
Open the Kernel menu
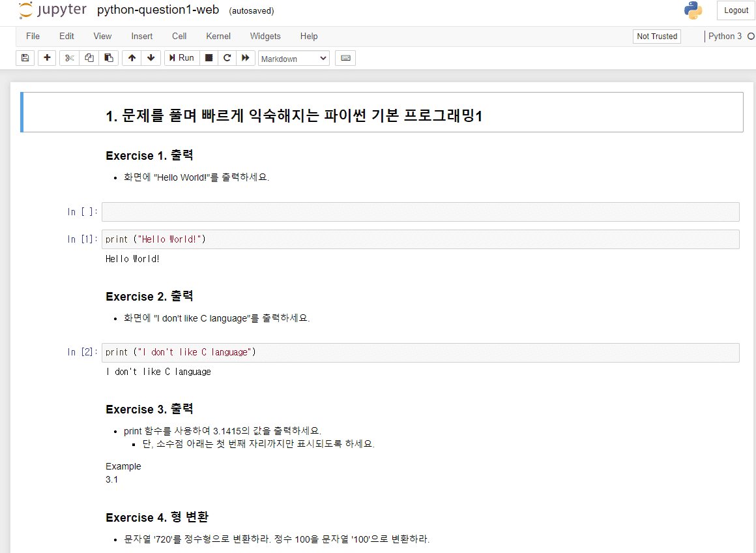[x=218, y=36]
